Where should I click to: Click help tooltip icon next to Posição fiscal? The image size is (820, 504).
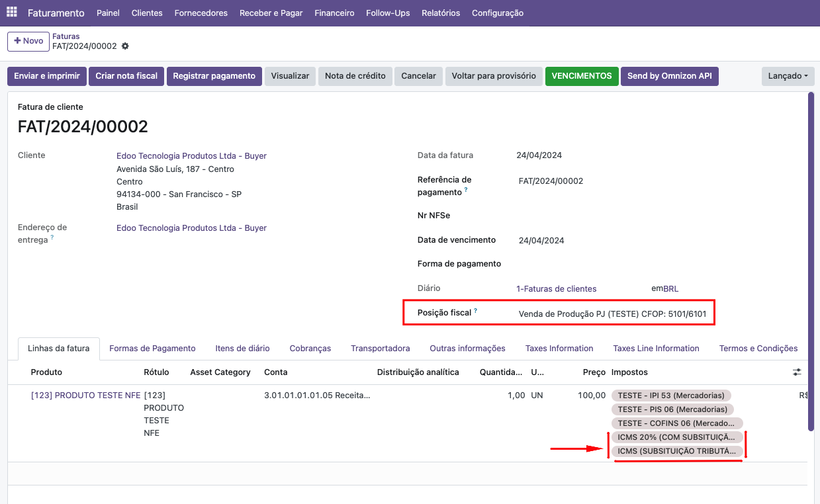click(x=475, y=310)
